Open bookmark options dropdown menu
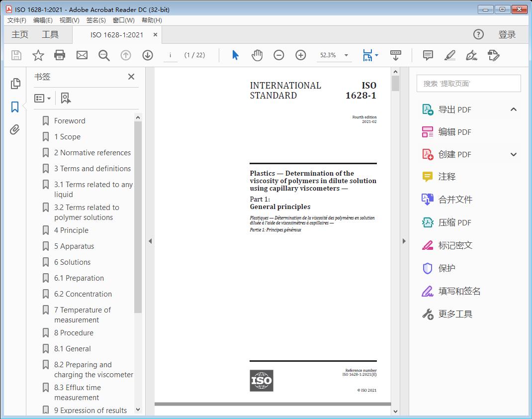 click(x=43, y=99)
